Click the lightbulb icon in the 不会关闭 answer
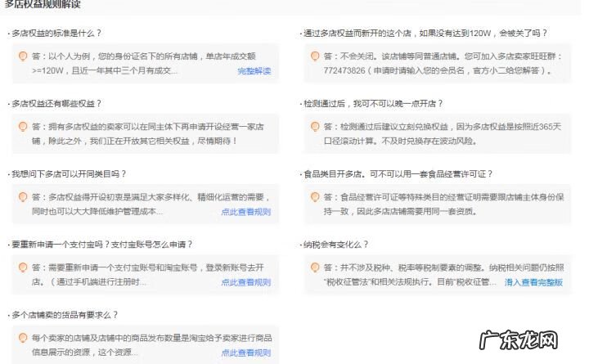 click(x=315, y=56)
